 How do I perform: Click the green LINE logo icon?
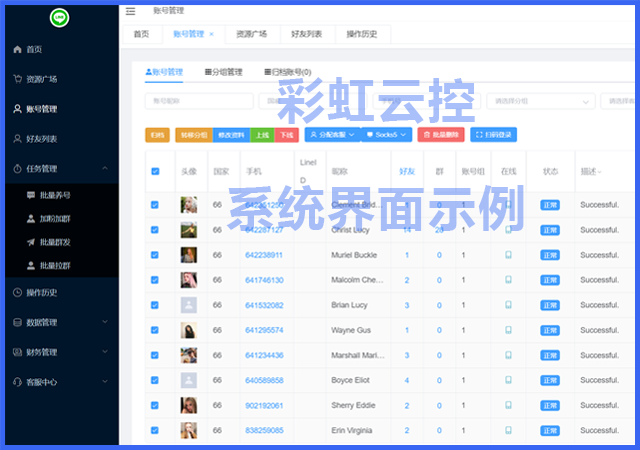[59, 18]
